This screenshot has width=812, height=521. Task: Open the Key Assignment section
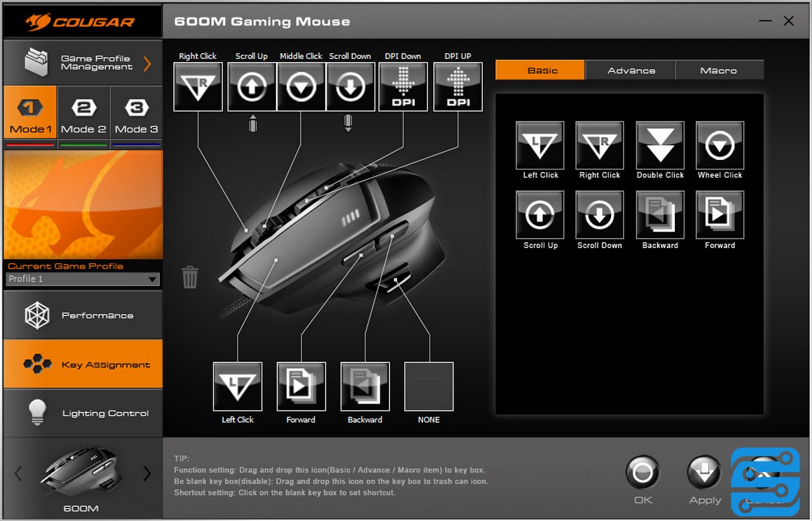coord(83,364)
